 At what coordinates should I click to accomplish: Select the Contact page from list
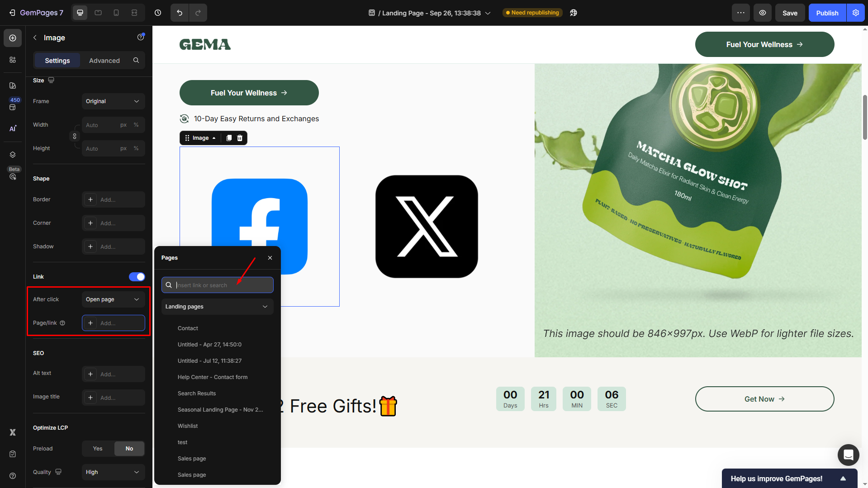coord(188,328)
